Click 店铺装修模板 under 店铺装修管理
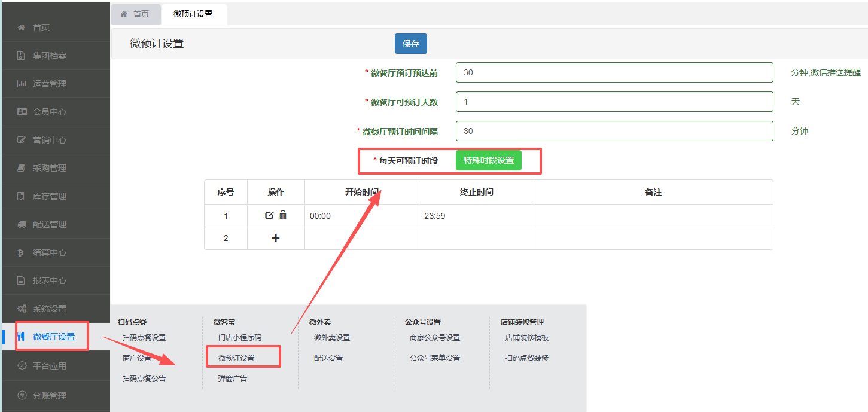Viewport: 868px width, 412px height. click(x=527, y=338)
